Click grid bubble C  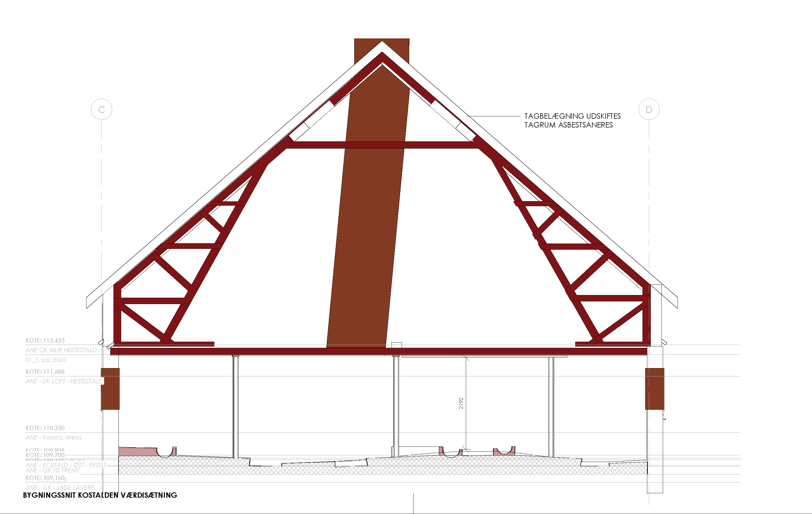pyautogui.click(x=101, y=109)
